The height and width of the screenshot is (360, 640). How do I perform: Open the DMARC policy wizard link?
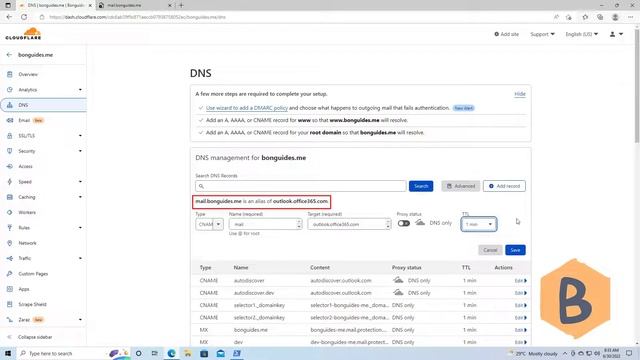coord(247,108)
